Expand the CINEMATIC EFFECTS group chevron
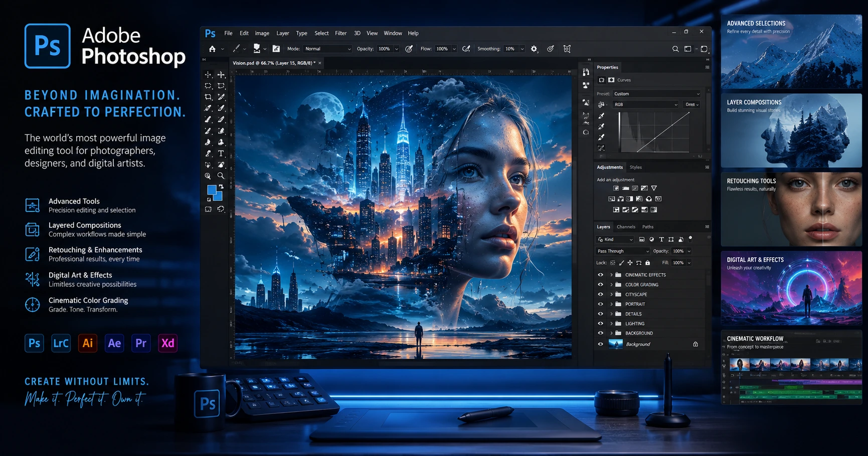 [611, 275]
